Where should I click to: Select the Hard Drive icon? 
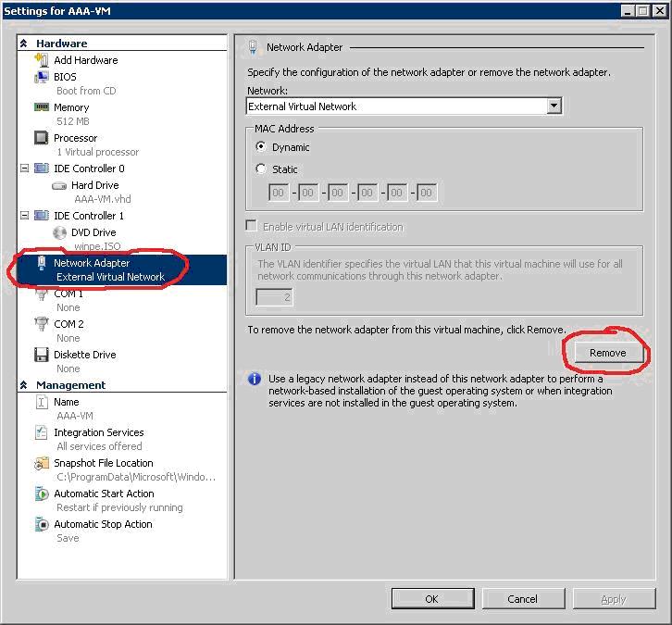pyautogui.click(x=59, y=185)
